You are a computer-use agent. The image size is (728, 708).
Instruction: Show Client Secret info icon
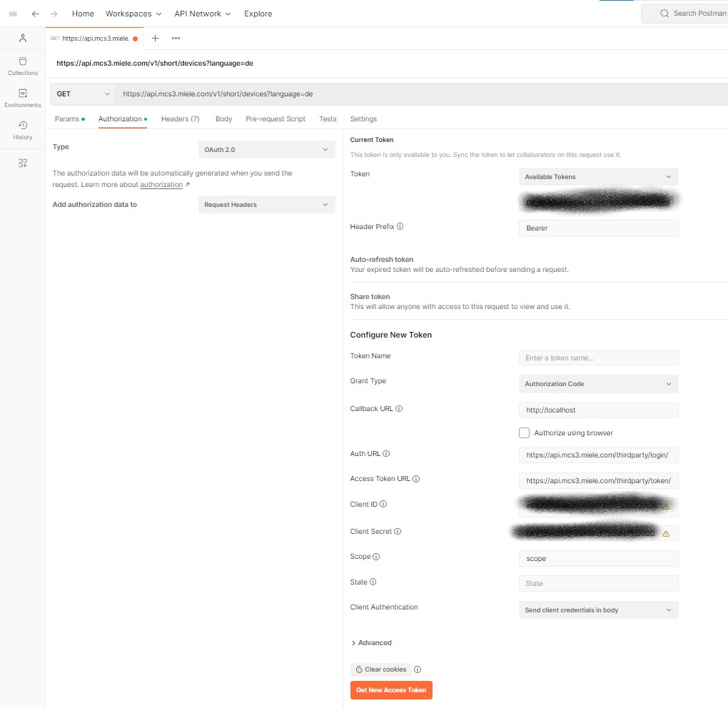click(x=398, y=531)
